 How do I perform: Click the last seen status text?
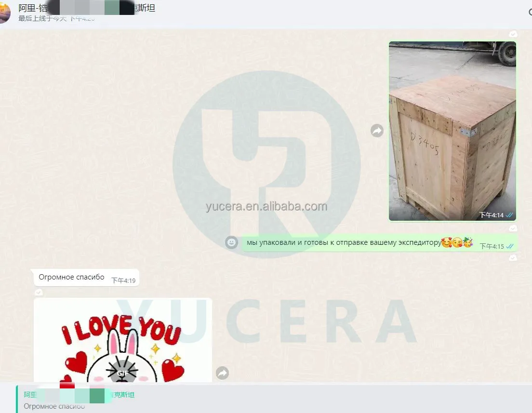[x=56, y=18]
